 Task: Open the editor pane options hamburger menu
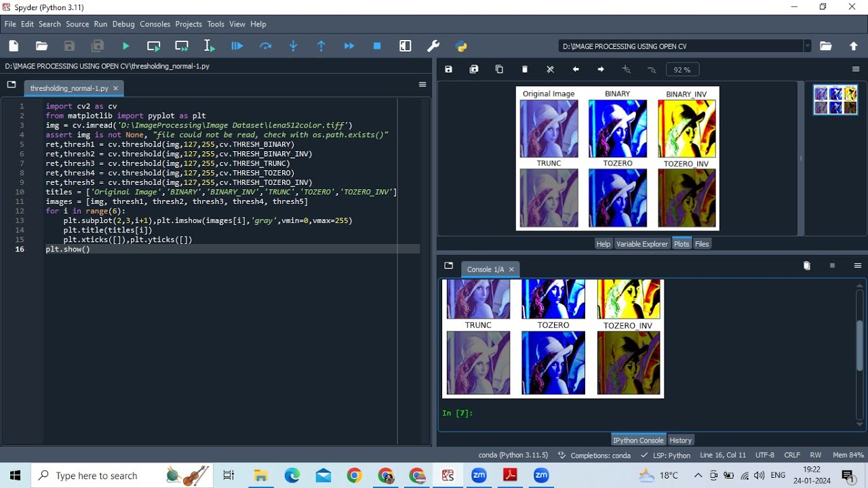422,85
